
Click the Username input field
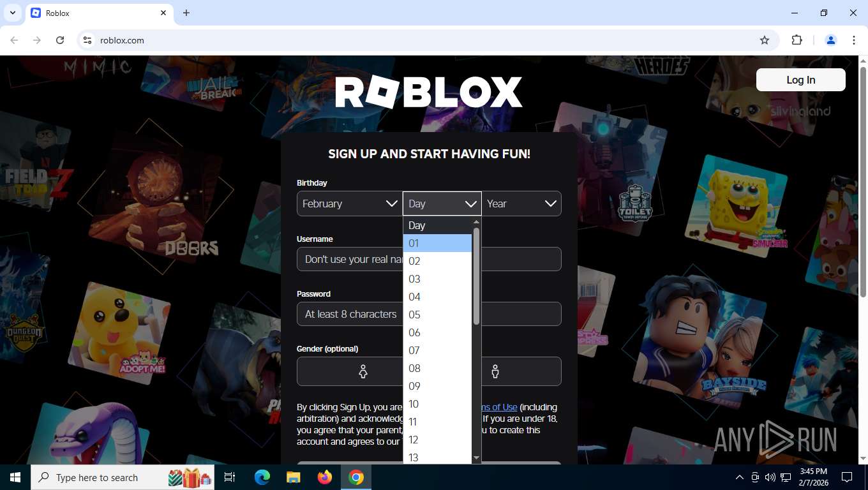coord(429,259)
